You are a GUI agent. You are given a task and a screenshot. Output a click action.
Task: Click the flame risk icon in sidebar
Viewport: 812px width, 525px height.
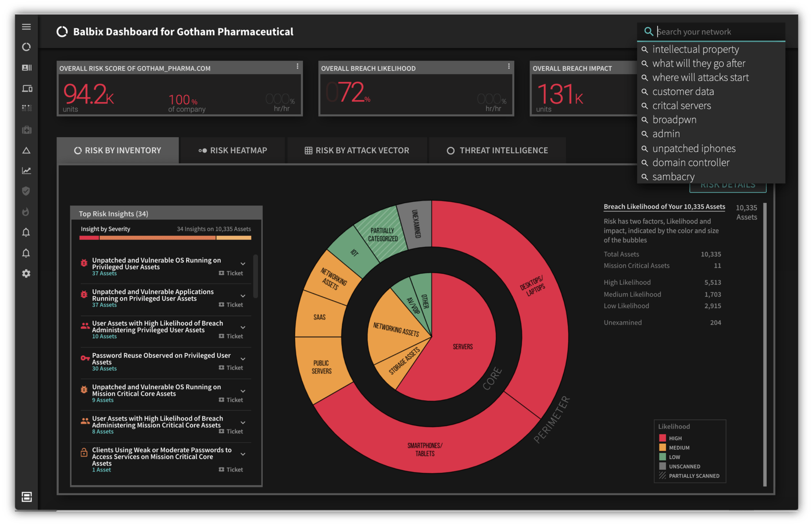coord(26,212)
